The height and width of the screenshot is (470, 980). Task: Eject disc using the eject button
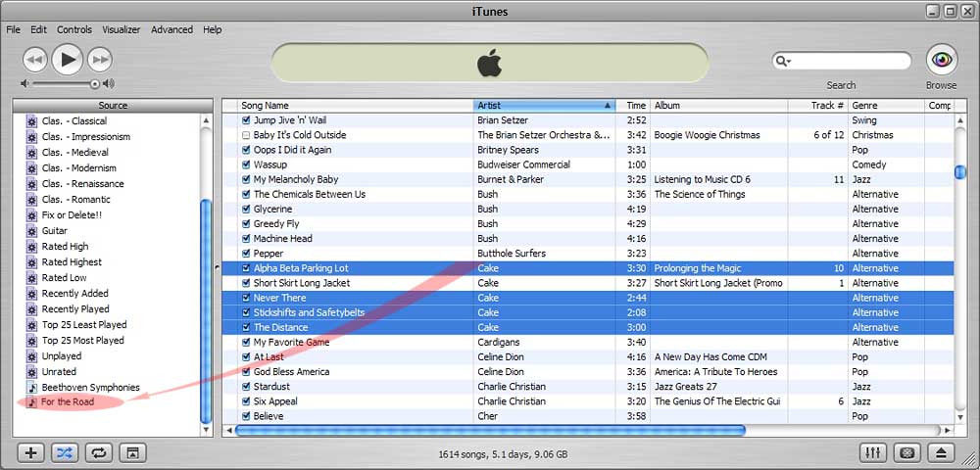(x=941, y=452)
